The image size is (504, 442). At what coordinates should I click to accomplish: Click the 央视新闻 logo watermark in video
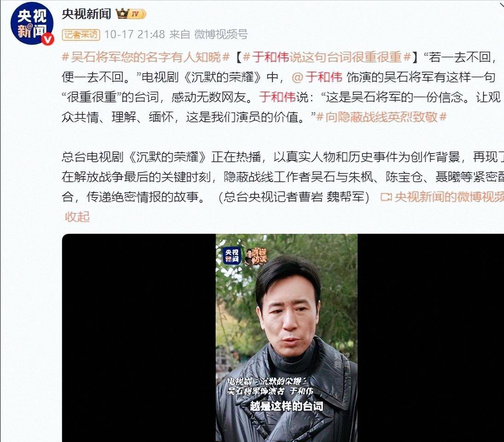point(232,256)
